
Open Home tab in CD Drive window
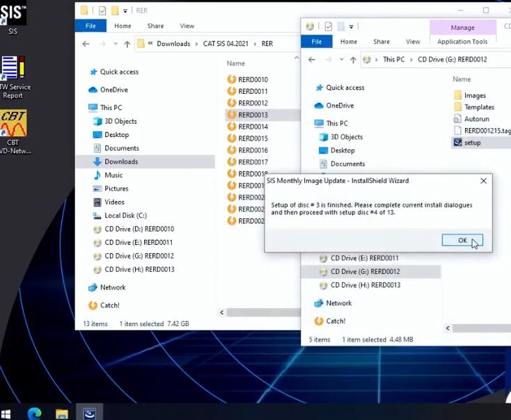point(348,42)
